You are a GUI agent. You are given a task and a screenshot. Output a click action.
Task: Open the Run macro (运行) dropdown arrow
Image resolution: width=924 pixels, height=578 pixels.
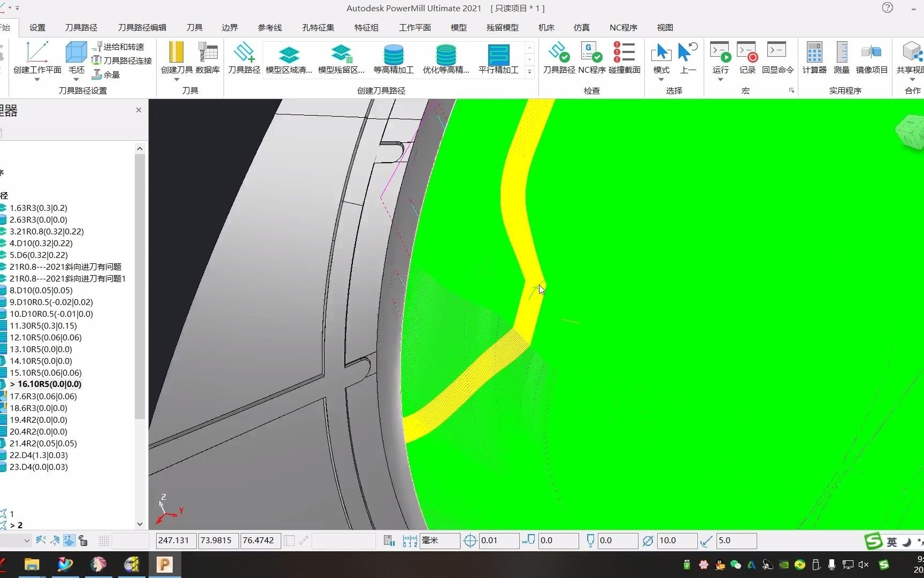pos(720,80)
